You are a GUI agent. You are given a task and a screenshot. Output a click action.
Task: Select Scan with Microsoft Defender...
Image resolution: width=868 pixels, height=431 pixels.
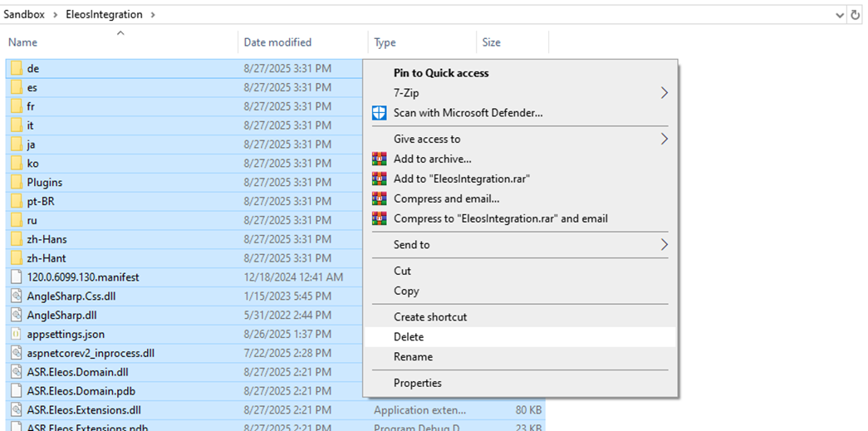pyautogui.click(x=468, y=113)
